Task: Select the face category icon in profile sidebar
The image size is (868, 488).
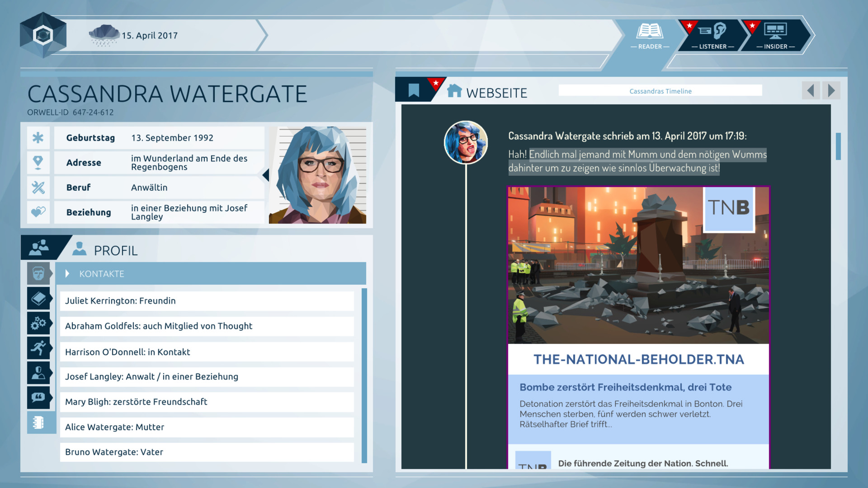Action: pos(38,273)
